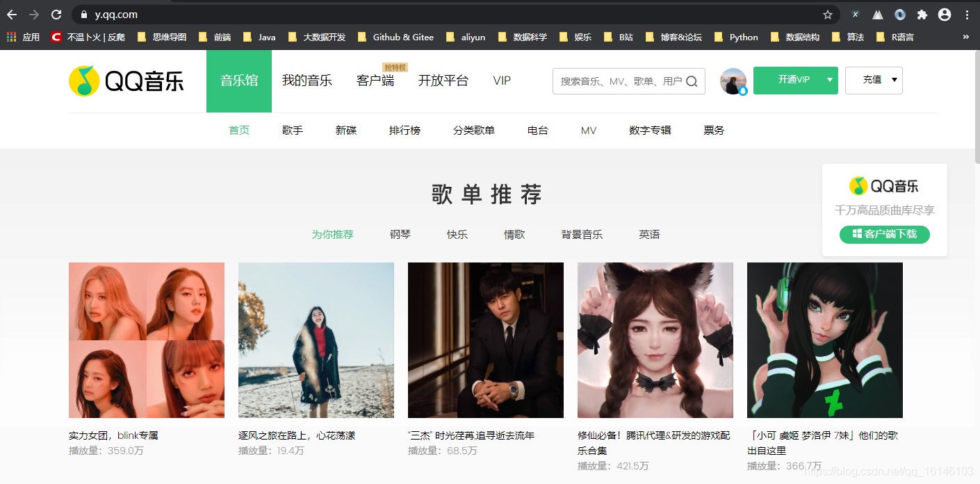Open the 票务 page
Screen dimensions: 980x484
click(714, 131)
